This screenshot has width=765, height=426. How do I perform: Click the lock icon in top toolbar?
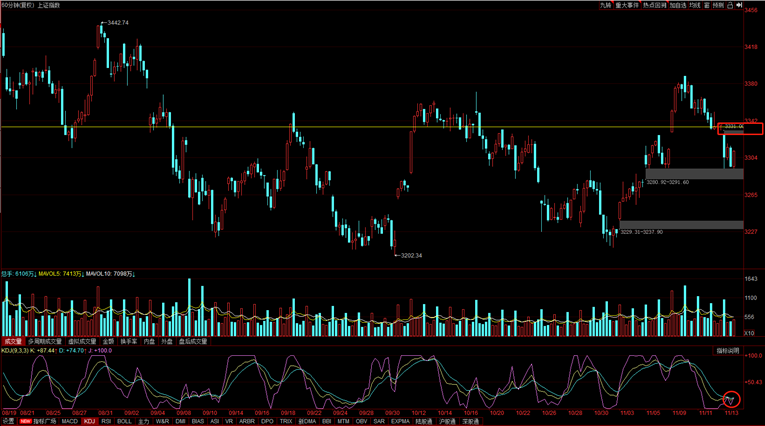click(730, 5)
